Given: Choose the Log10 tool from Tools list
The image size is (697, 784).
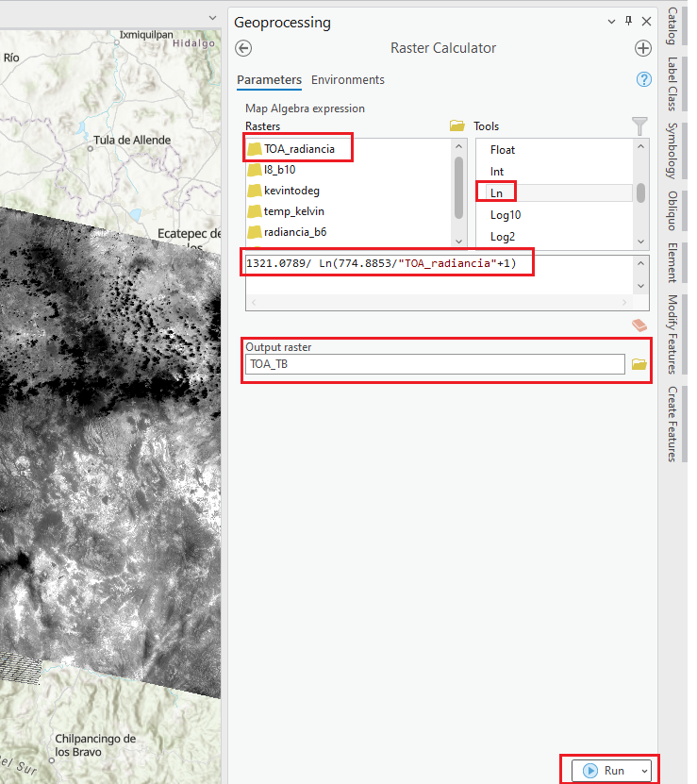Looking at the screenshot, I should 506,214.
